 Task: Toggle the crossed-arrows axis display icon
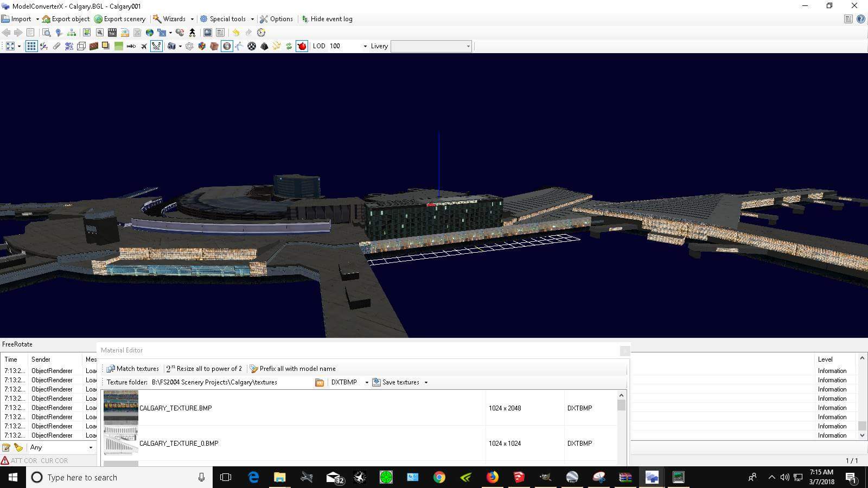(156, 46)
